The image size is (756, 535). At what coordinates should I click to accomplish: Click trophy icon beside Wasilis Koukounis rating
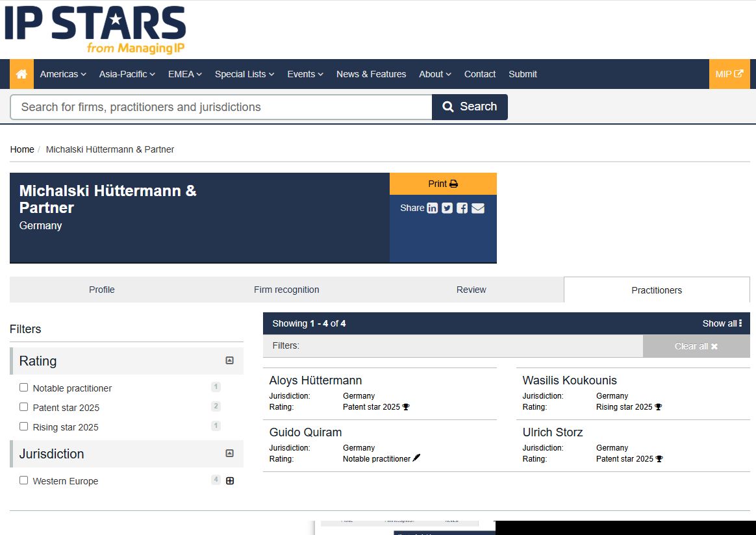(659, 407)
